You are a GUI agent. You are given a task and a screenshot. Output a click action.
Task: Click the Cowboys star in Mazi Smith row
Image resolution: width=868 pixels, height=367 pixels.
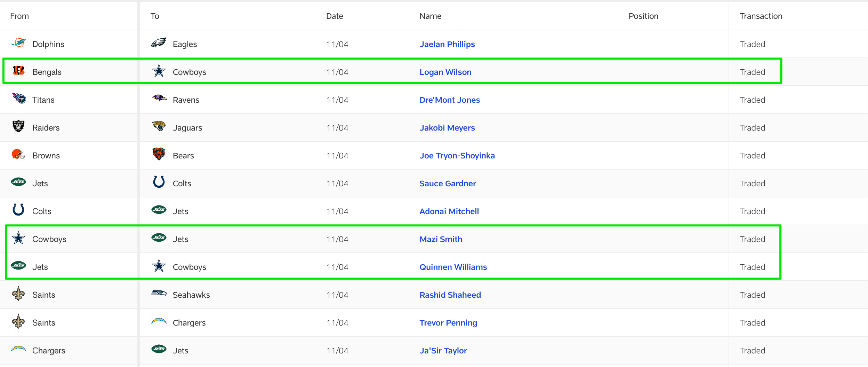pos(18,238)
